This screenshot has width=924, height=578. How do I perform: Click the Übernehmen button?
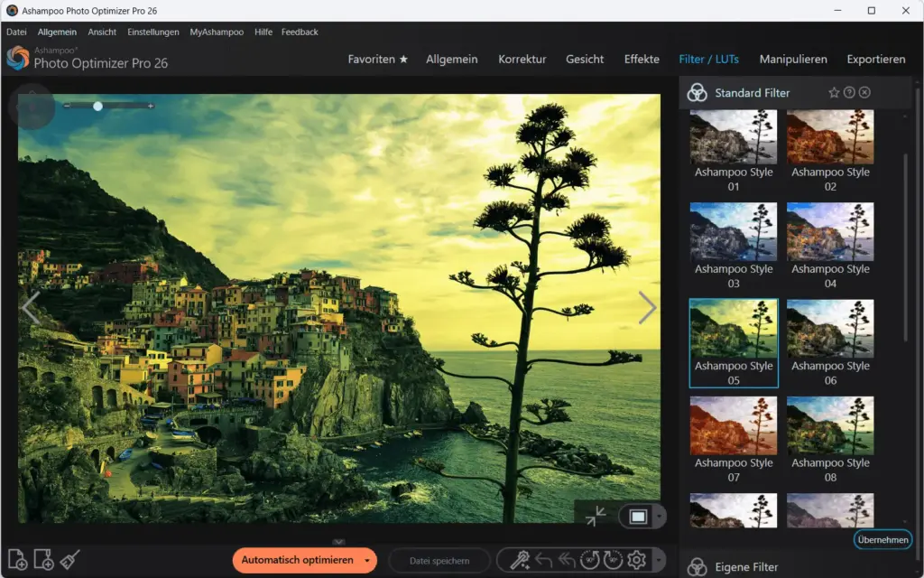pyautogui.click(x=882, y=539)
